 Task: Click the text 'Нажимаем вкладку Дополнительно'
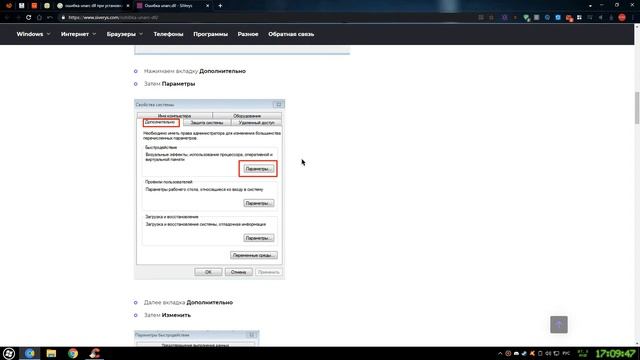[195, 71]
